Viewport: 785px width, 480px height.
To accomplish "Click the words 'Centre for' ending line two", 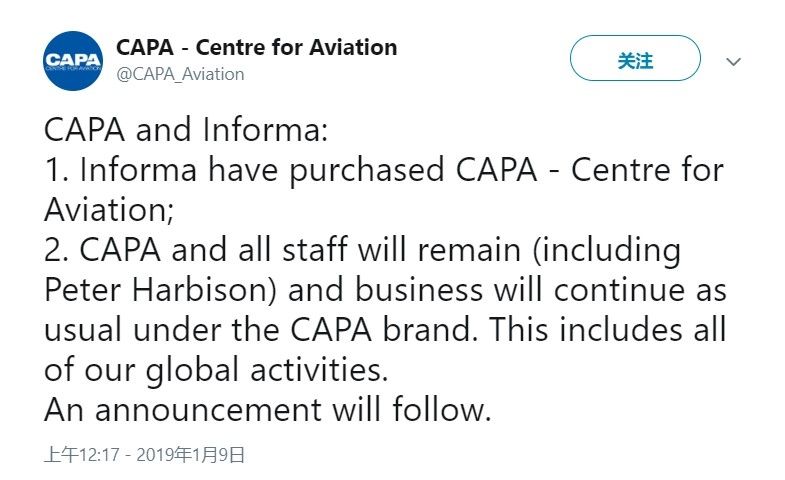I will click(x=647, y=170).
